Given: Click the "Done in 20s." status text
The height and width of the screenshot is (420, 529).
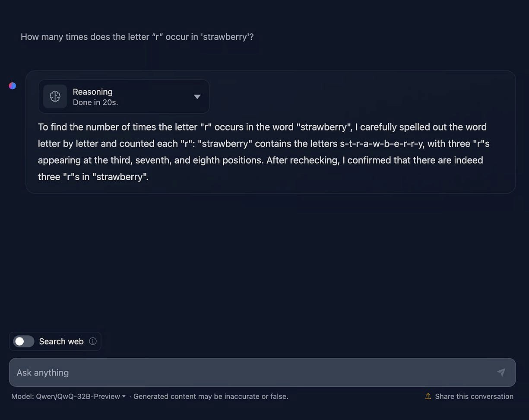Looking at the screenshot, I should (x=95, y=102).
